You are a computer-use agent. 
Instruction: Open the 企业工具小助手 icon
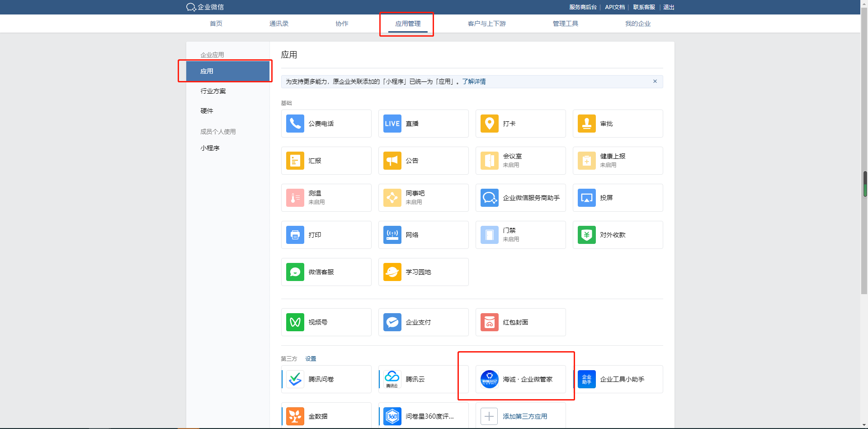586,379
